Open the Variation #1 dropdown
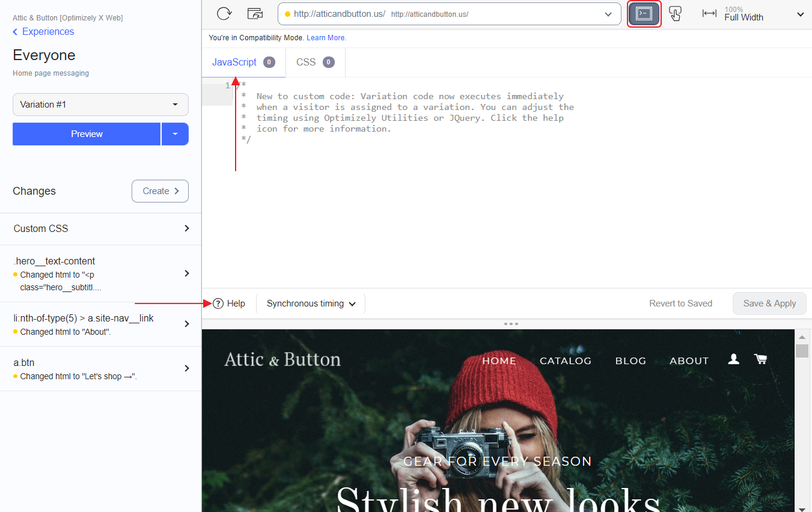The height and width of the screenshot is (512, 812). point(100,105)
